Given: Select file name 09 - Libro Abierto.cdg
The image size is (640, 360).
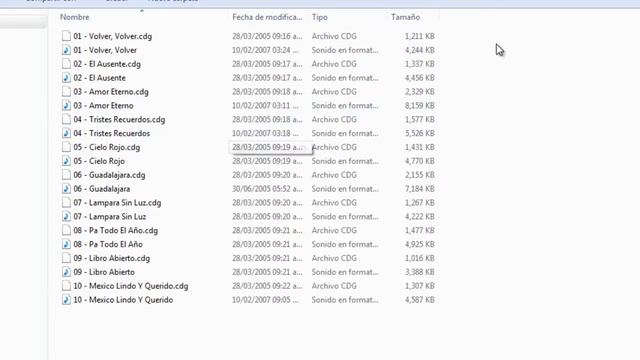Looking at the screenshot, I should [x=111, y=258].
